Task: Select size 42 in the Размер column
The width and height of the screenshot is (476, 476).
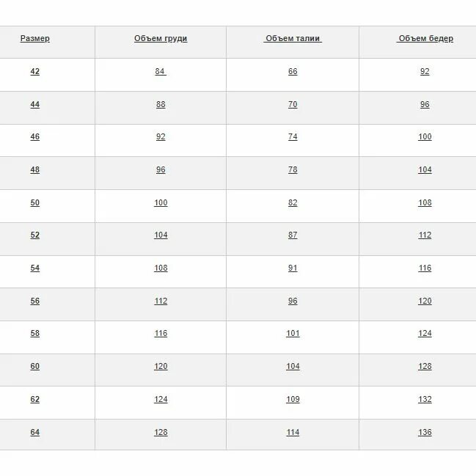Action: pyautogui.click(x=35, y=72)
